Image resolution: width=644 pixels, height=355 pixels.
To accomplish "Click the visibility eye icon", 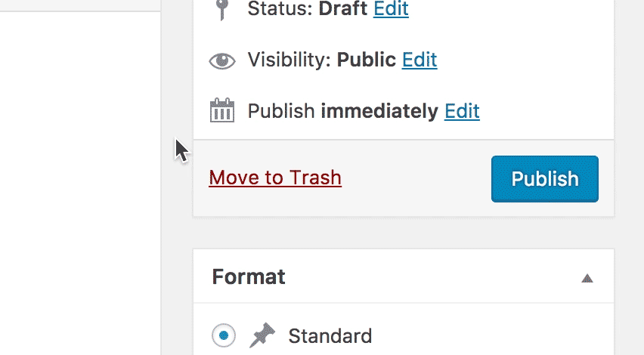I will (x=222, y=61).
